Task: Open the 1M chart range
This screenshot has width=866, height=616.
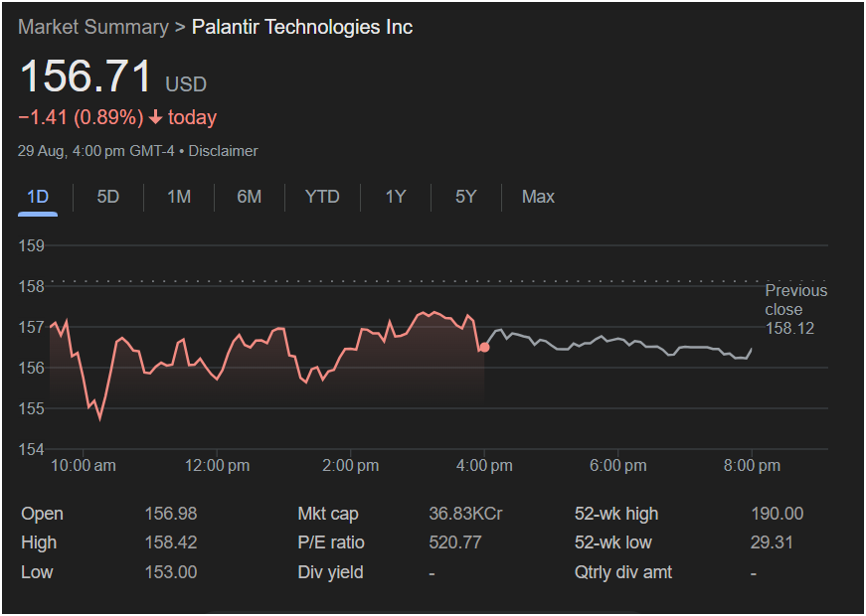Action: [x=179, y=197]
